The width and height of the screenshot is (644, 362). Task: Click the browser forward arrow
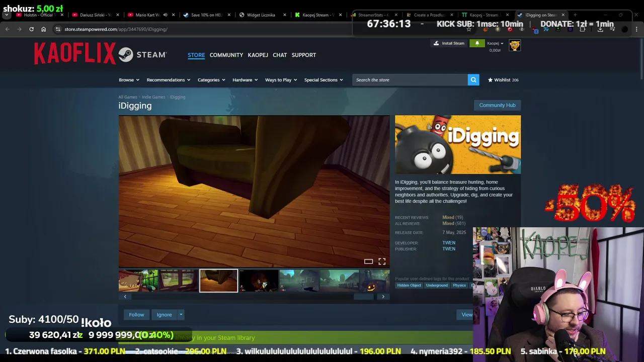point(19,29)
